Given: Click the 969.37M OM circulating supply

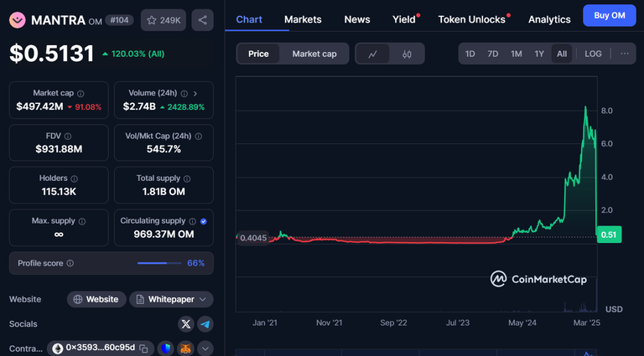Looking at the screenshot, I should click(x=164, y=235).
